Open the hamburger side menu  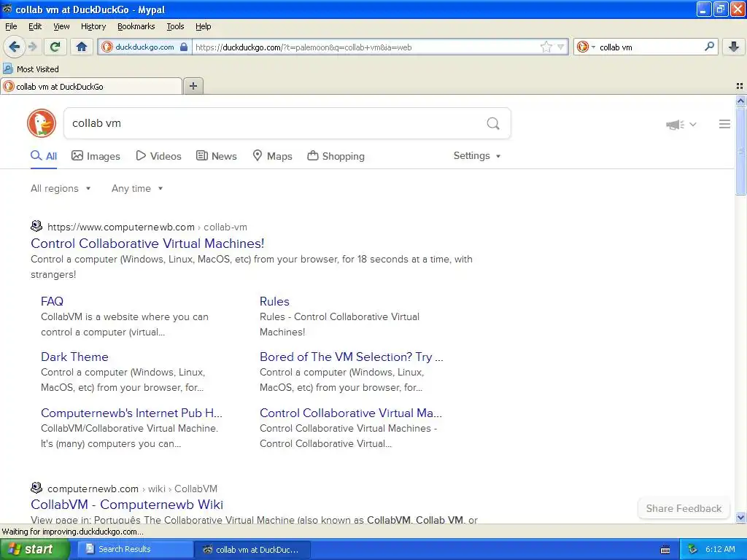(724, 124)
